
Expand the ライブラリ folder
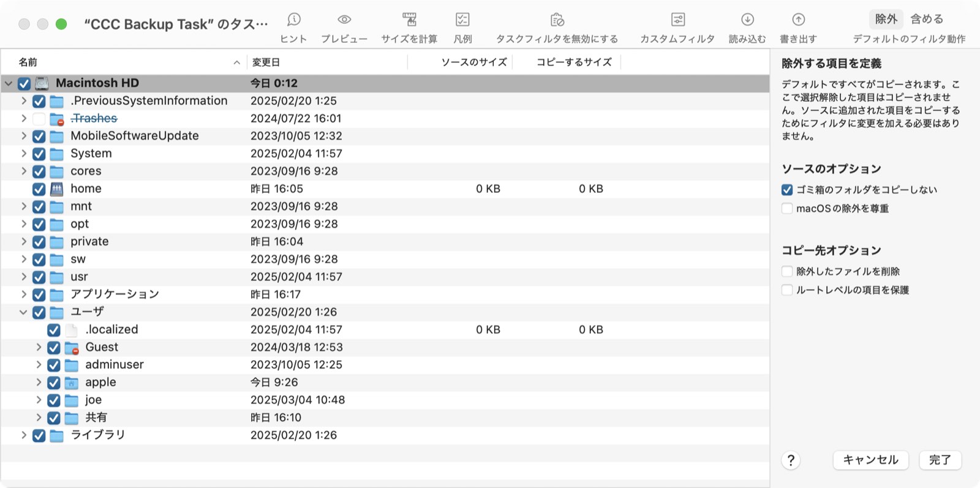click(x=23, y=435)
